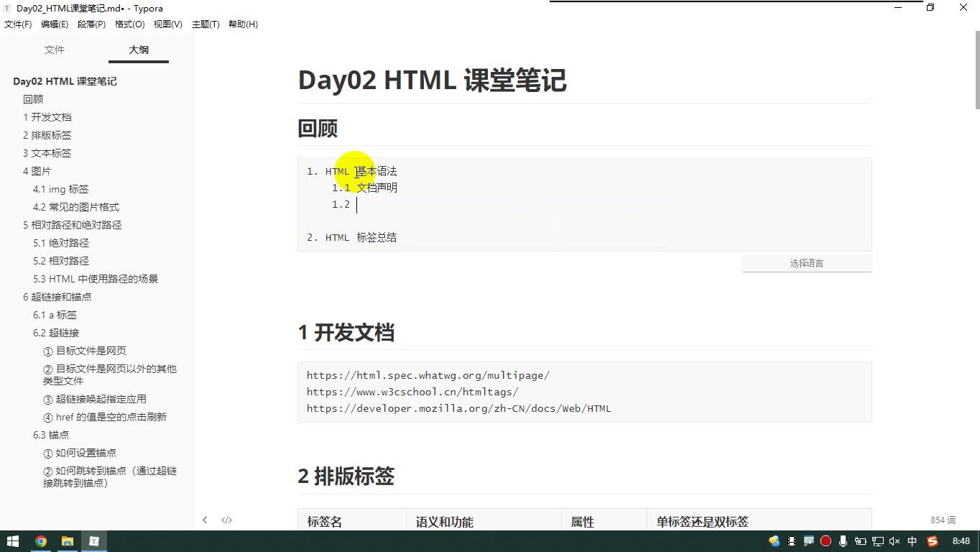Switch to the 文件 sidebar tab
The height and width of the screenshot is (552, 980).
55,50
